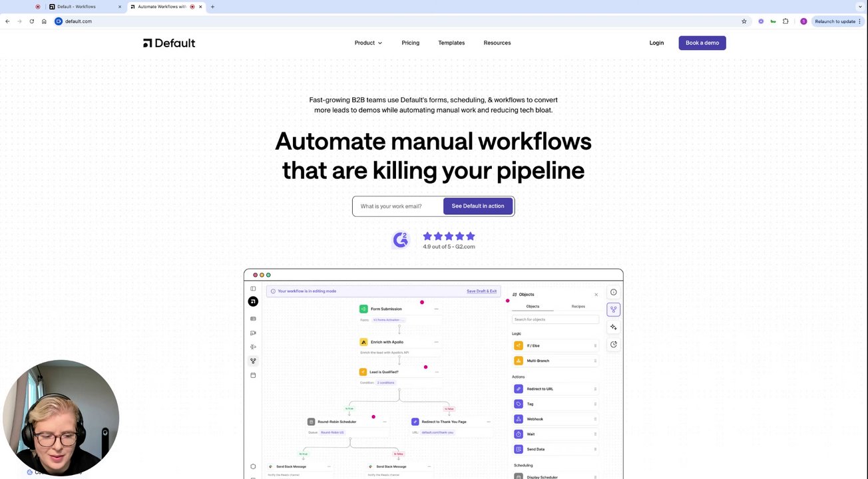
Task: Click the drag handle beside If / Else
Action: [595, 346]
